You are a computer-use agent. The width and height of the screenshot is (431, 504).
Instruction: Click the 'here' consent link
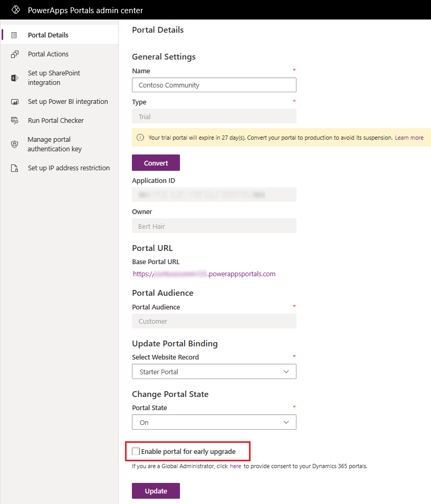point(235,466)
